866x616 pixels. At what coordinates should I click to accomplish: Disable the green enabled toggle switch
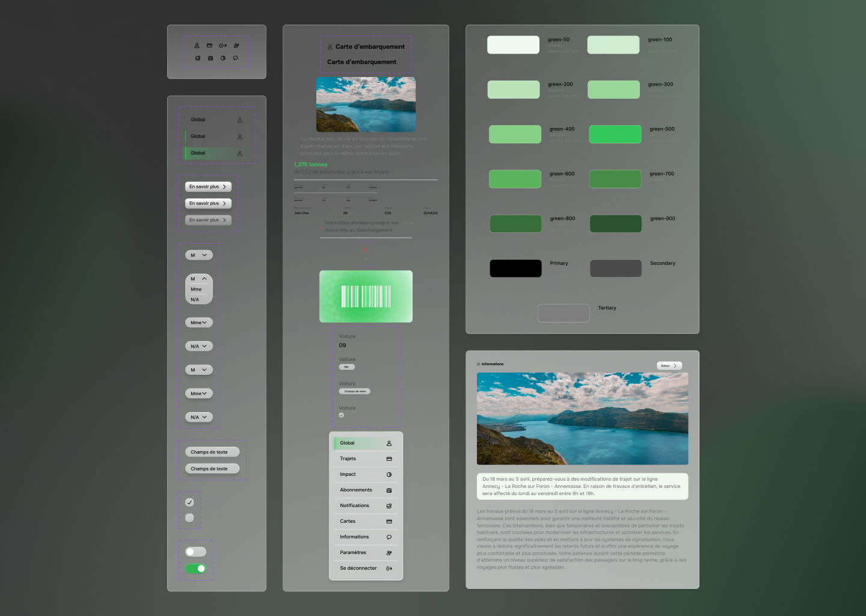(x=195, y=568)
